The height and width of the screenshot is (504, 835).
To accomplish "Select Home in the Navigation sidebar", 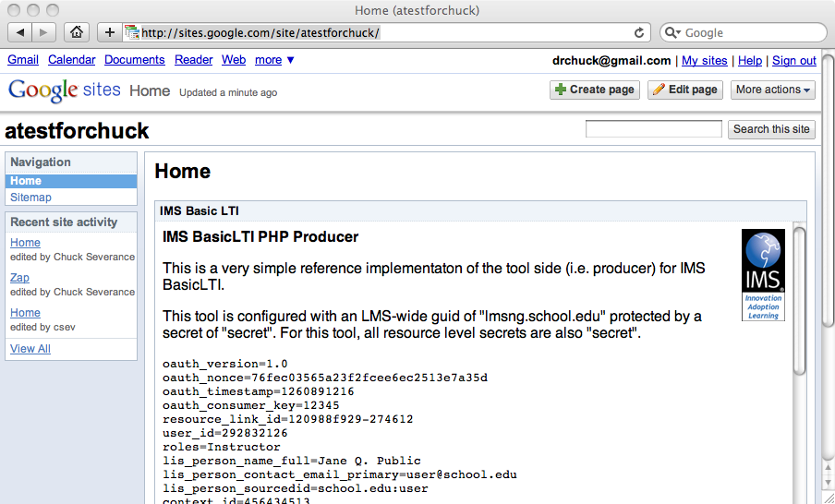I will pyautogui.click(x=71, y=181).
